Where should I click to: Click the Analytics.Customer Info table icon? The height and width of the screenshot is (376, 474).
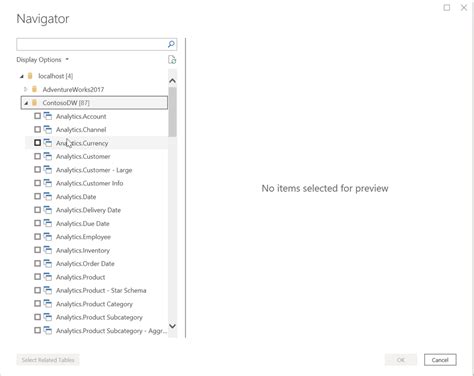(x=48, y=183)
